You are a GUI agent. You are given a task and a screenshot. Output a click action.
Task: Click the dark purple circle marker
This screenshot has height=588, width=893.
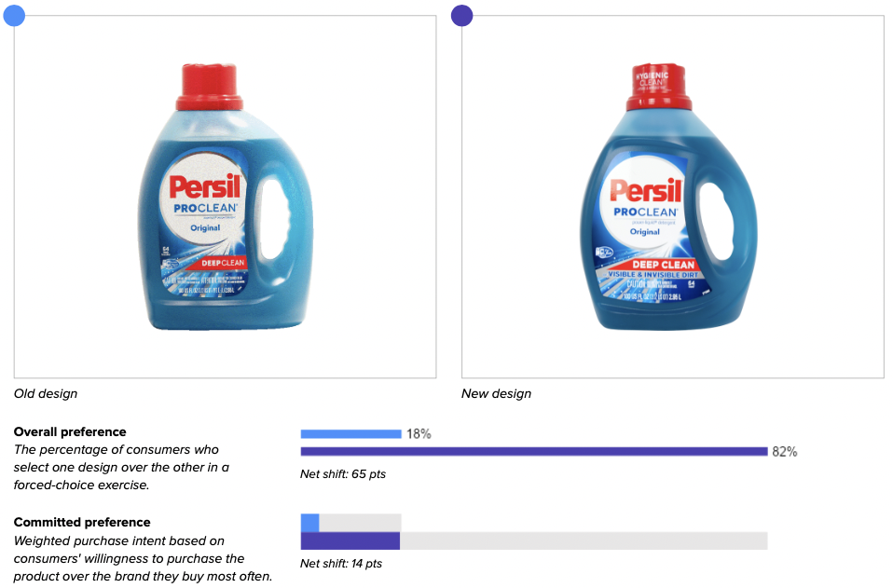pyautogui.click(x=461, y=15)
